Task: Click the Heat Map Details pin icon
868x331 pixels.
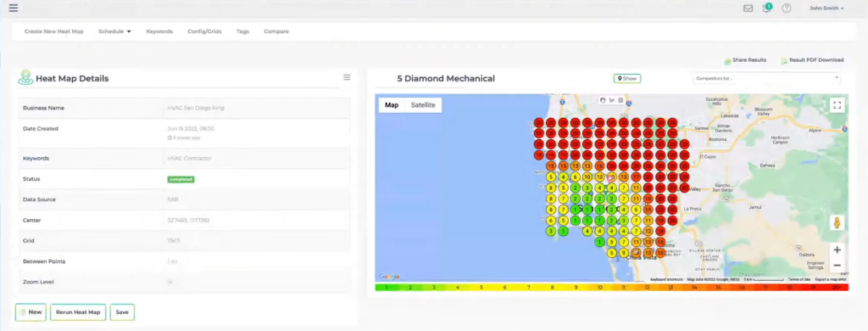Action: 25,77
